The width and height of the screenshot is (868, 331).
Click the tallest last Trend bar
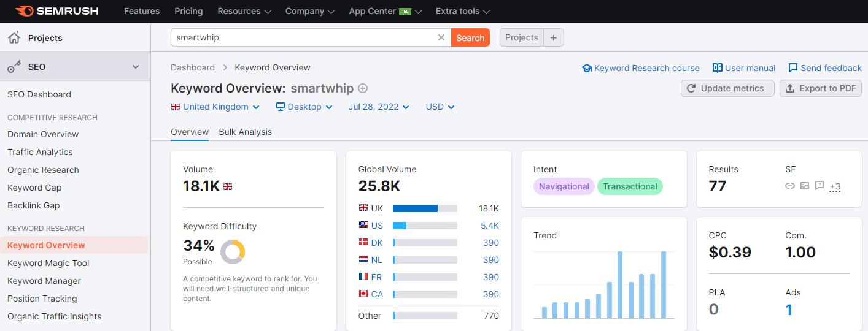[x=664, y=284]
